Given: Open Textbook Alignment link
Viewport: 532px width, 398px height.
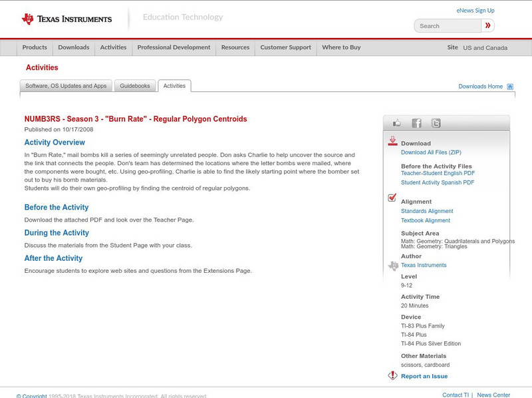Looking at the screenshot, I should pyautogui.click(x=426, y=220).
